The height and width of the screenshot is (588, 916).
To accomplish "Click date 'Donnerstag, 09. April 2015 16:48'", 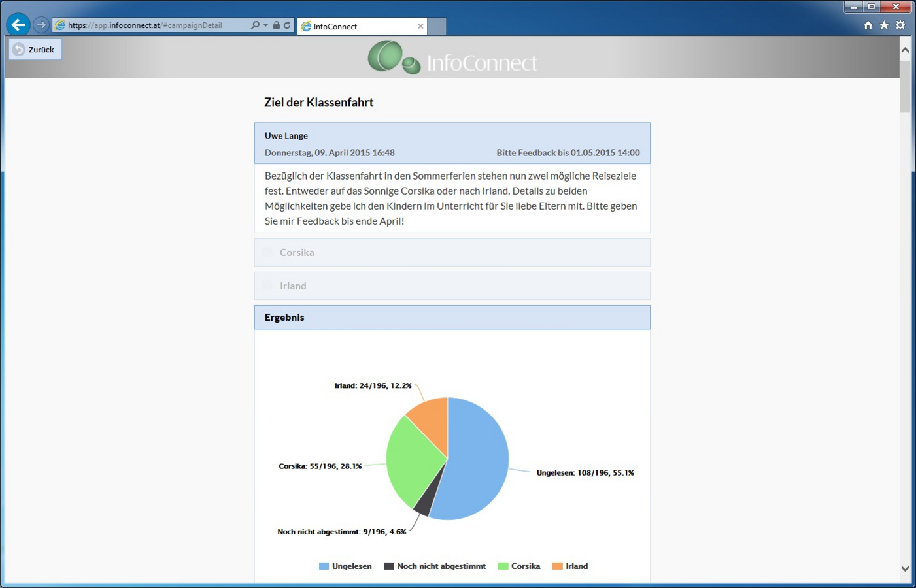I will [330, 153].
